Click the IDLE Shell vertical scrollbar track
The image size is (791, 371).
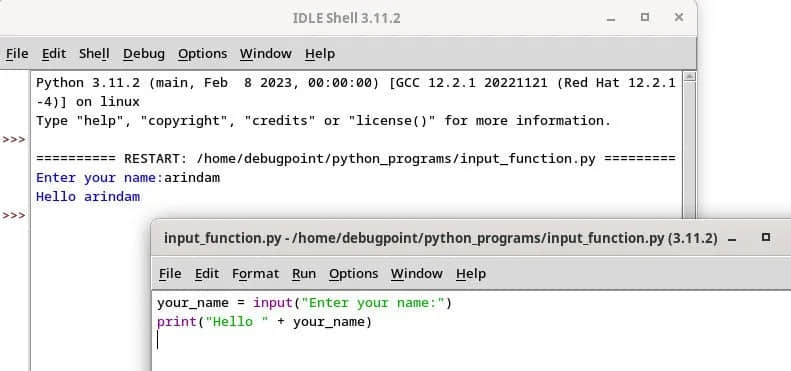(689, 151)
